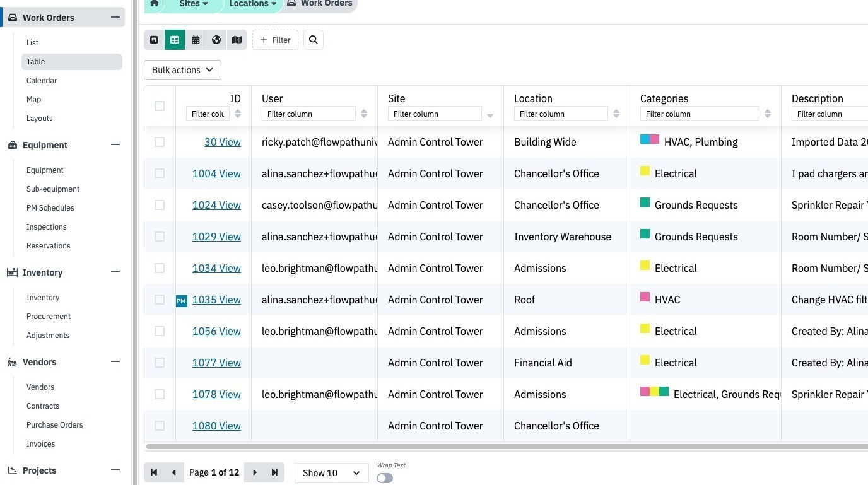This screenshot has height=485, width=868.
Task: Sort the Location column
Action: [x=616, y=114]
